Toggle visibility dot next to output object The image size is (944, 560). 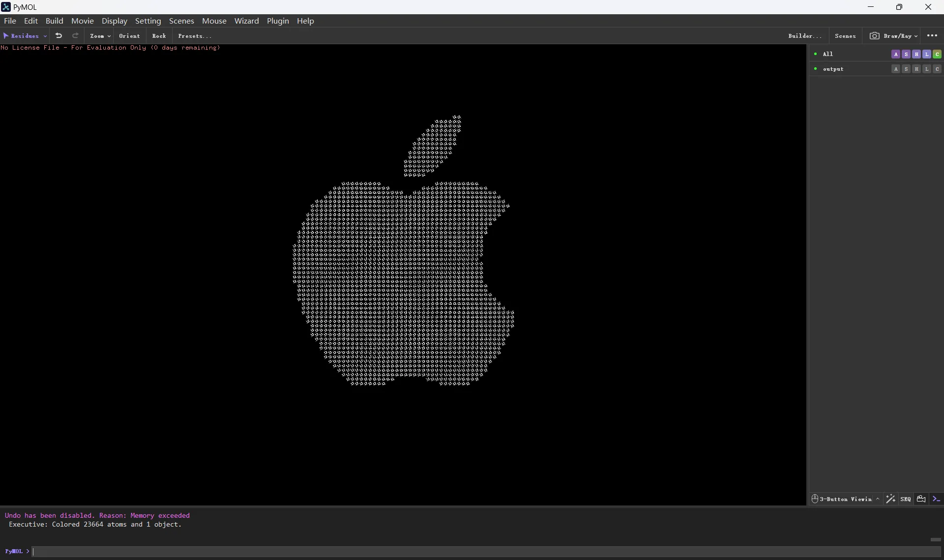coord(815,69)
